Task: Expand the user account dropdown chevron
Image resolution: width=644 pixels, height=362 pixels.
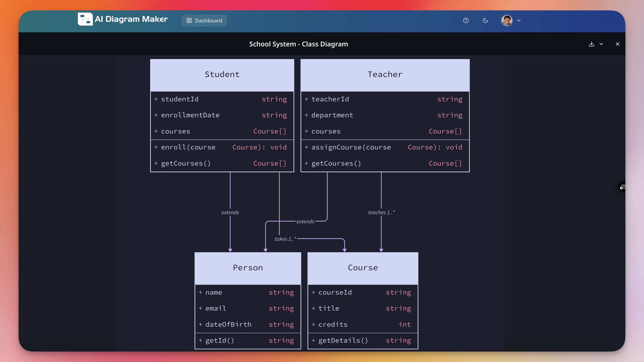Action: [x=519, y=20]
